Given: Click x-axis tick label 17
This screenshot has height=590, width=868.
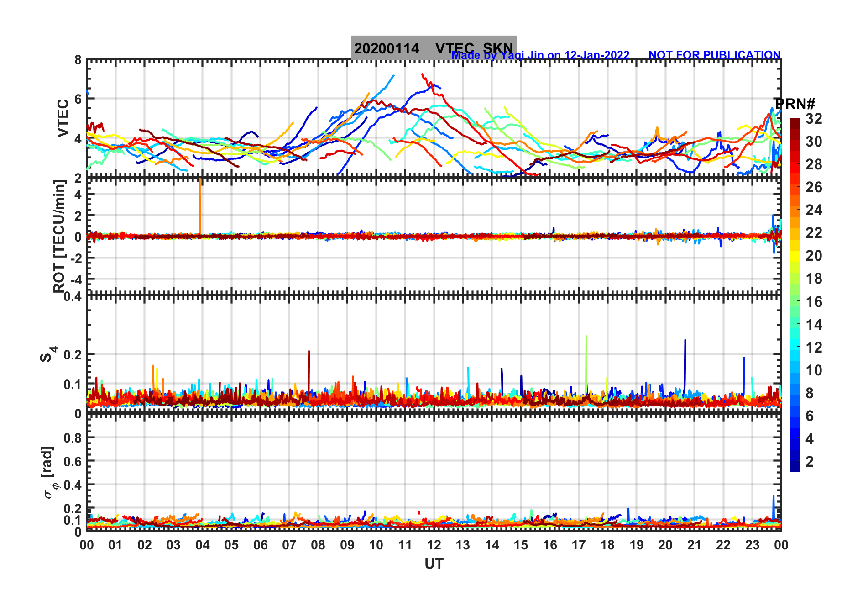Looking at the screenshot, I should pyautogui.click(x=579, y=545).
